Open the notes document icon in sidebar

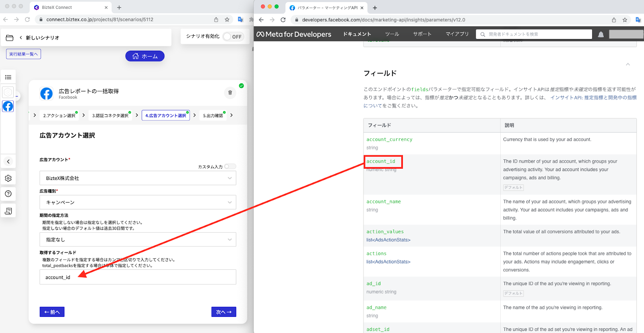pyautogui.click(x=8, y=211)
